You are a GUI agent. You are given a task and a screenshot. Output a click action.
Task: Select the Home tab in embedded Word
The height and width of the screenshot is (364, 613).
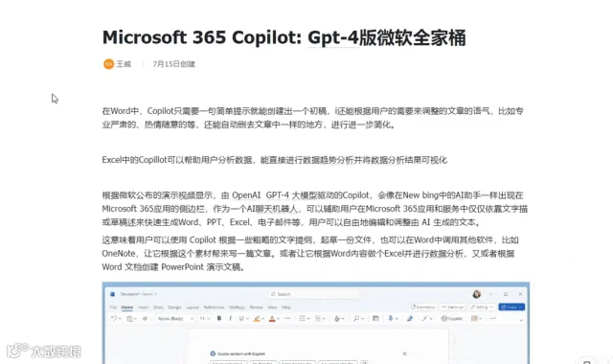coord(127,307)
